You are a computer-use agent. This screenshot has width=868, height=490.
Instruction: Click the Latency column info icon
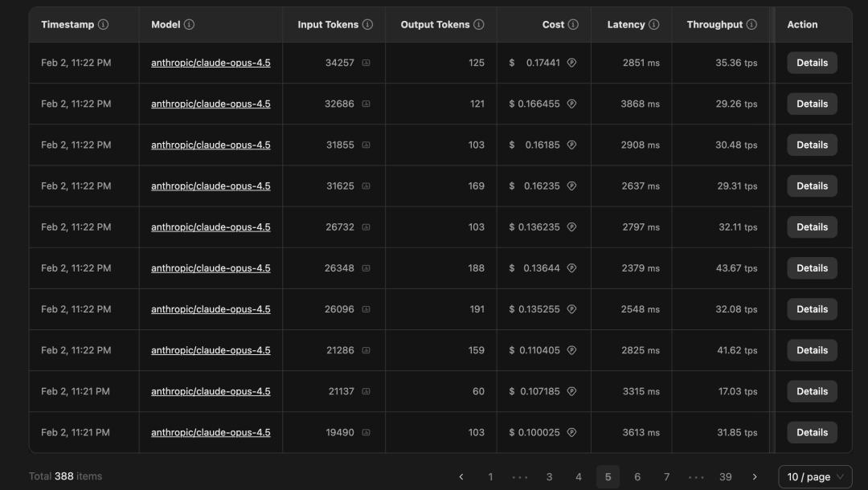tap(653, 25)
